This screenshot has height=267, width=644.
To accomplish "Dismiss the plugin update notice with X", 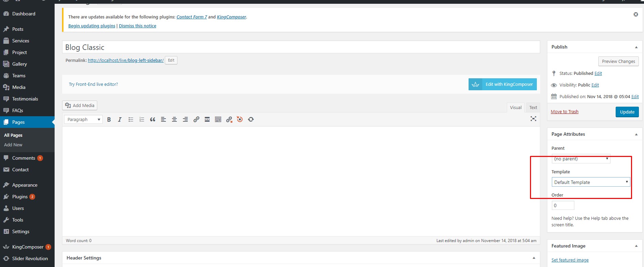I will click(x=635, y=14).
